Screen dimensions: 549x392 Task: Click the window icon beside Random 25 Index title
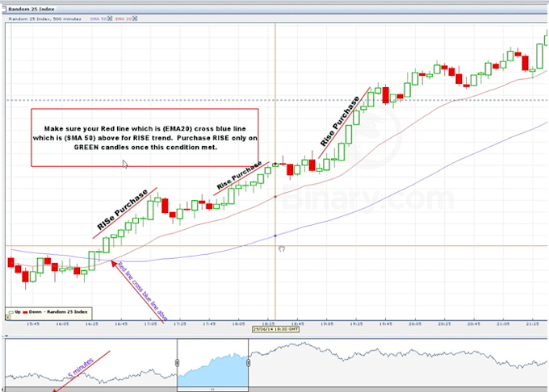[x=3, y=8]
